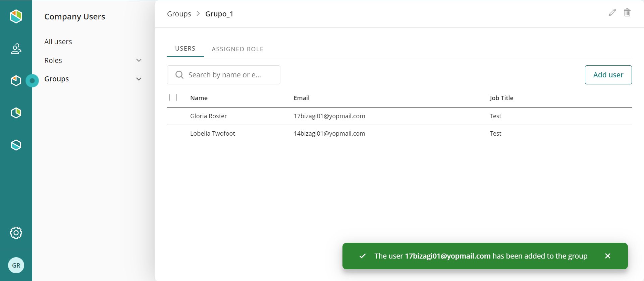This screenshot has height=281, width=644.
Task: Open the teal striped cube product icon
Action: pyautogui.click(x=16, y=145)
